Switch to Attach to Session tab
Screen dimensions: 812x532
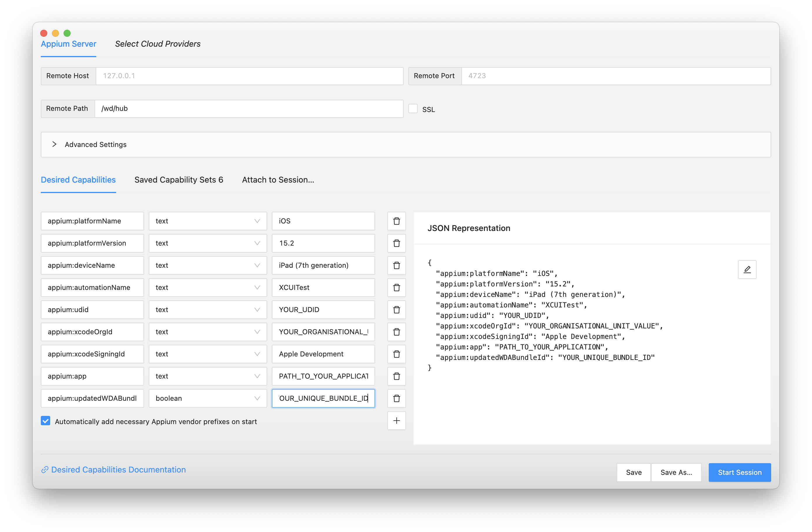278,179
